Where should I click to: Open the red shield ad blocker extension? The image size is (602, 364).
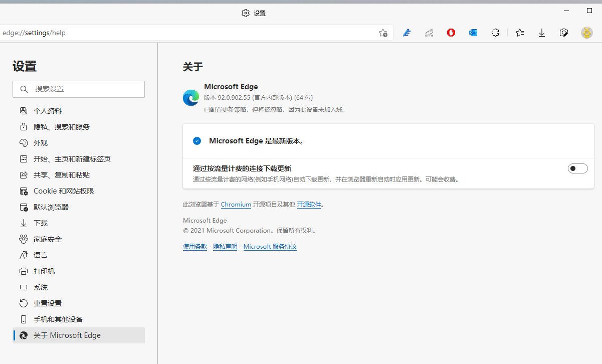pyautogui.click(x=451, y=33)
